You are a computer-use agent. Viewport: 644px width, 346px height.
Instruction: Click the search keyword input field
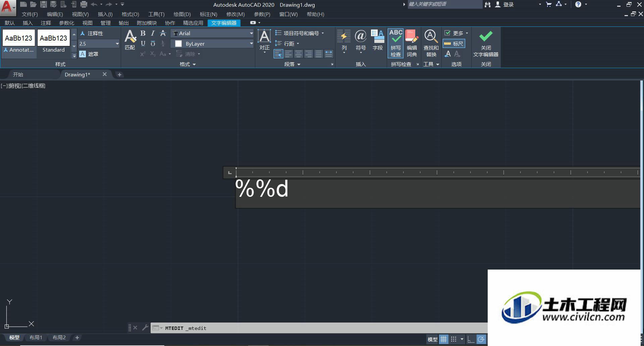point(444,4)
